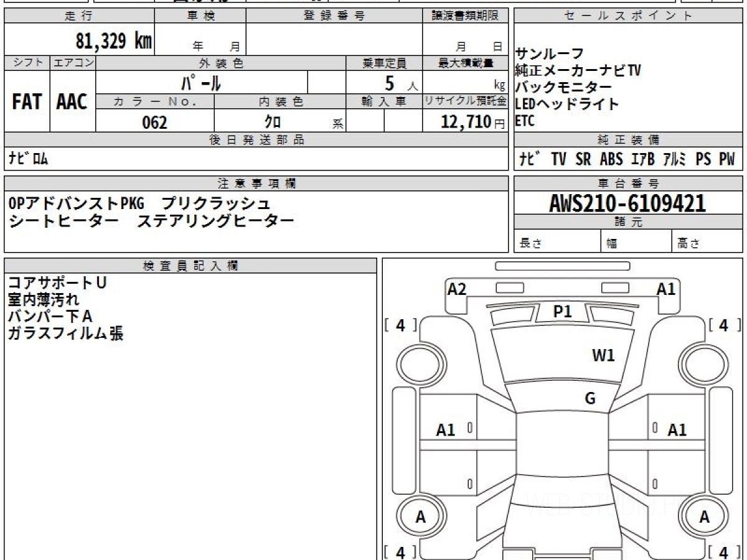Select the 注意事項欄 header
This screenshot has width=747, height=560.
[x=256, y=184]
